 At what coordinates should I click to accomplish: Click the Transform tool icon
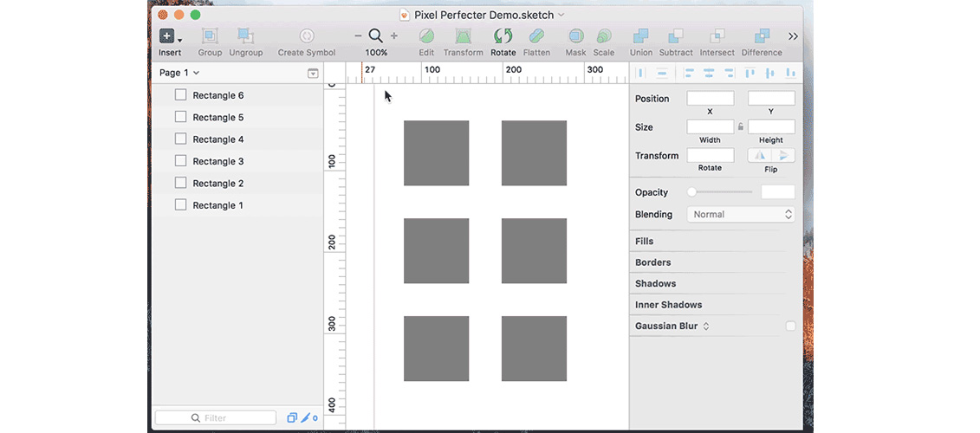464,36
